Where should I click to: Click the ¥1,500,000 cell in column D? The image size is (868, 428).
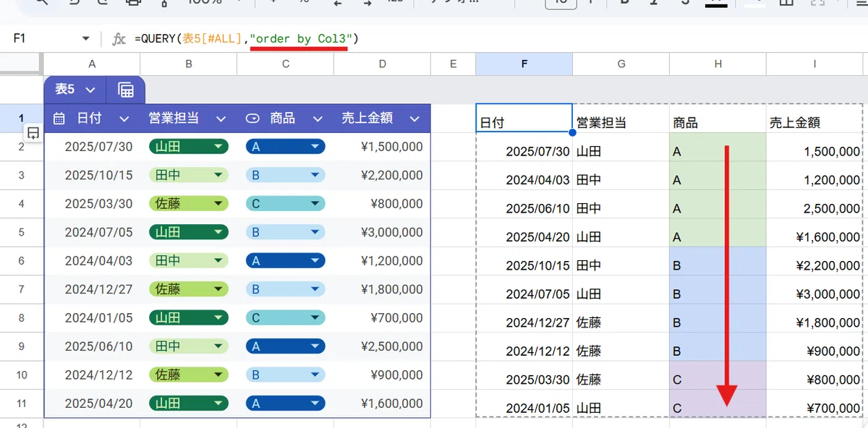click(x=383, y=147)
